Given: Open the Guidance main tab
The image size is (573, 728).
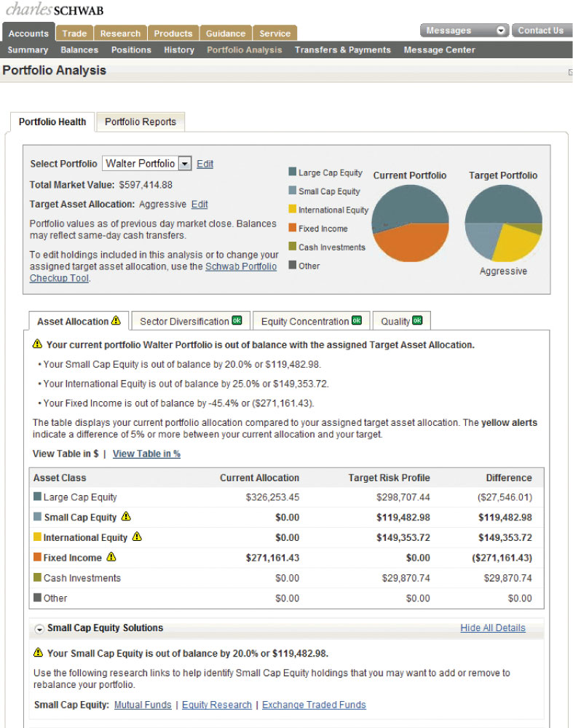Looking at the screenshot, I should click(226, 33).
